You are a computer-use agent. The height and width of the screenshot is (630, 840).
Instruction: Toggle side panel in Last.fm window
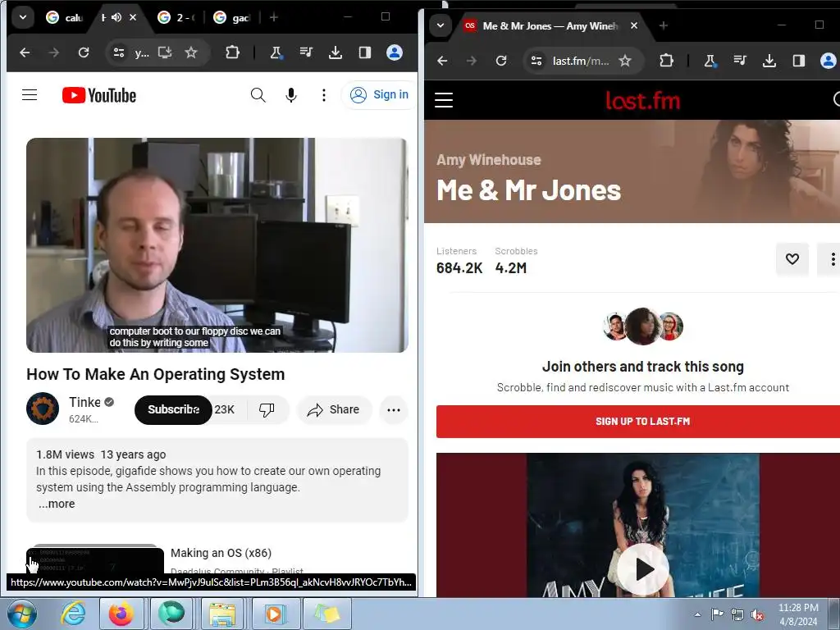coord(799,61)
